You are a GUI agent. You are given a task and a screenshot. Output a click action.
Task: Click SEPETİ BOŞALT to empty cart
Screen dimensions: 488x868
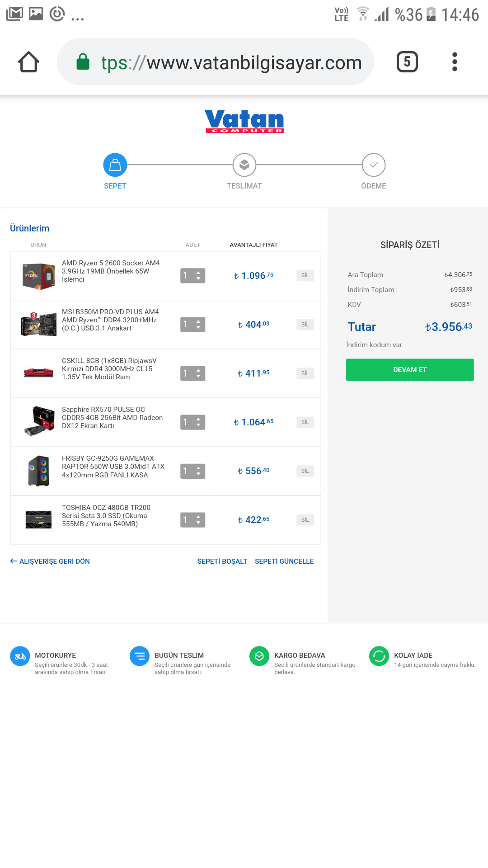point(222,561)
